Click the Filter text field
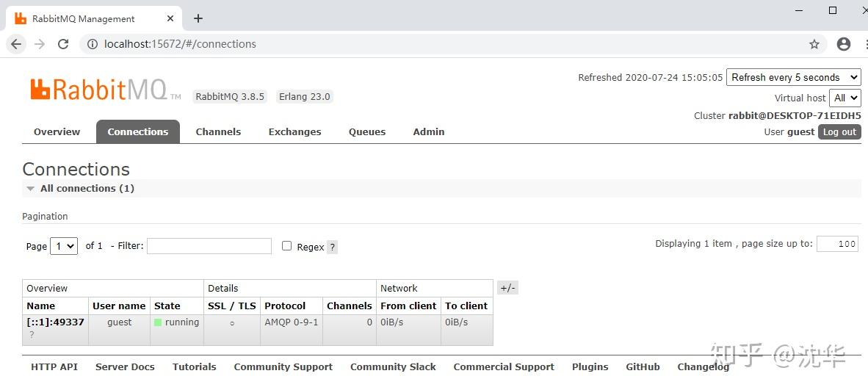 209,246
